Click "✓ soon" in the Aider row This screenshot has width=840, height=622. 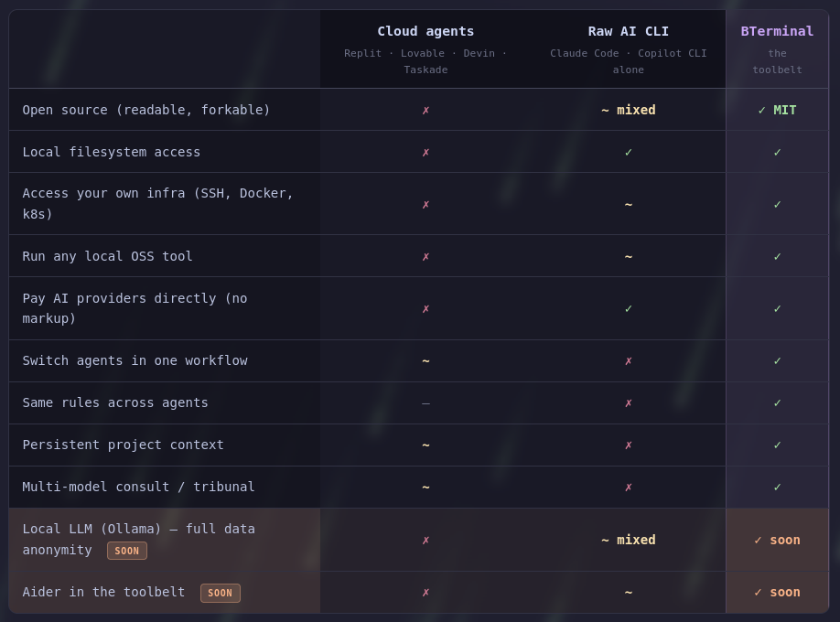[777, 592]
